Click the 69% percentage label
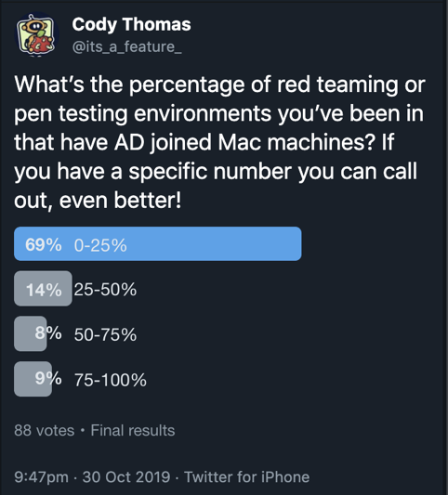The image size is (448, 495). 44,244
